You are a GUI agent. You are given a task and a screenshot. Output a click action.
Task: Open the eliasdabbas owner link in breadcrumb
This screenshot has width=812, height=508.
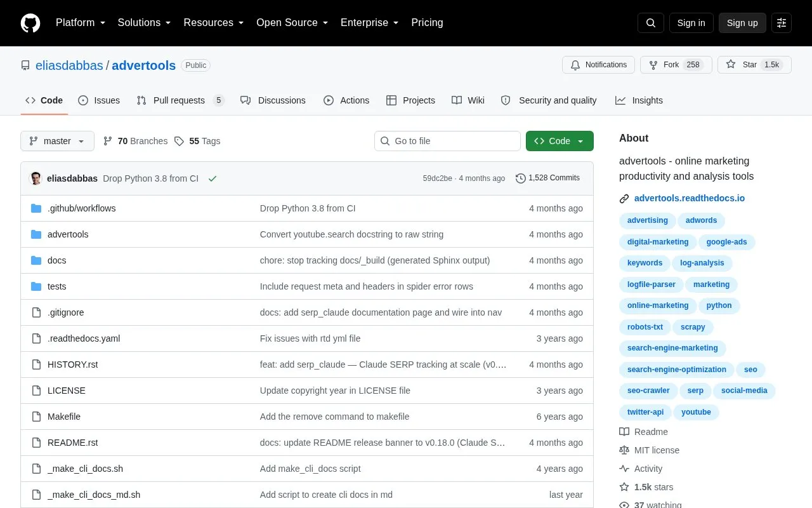(69, 65)
